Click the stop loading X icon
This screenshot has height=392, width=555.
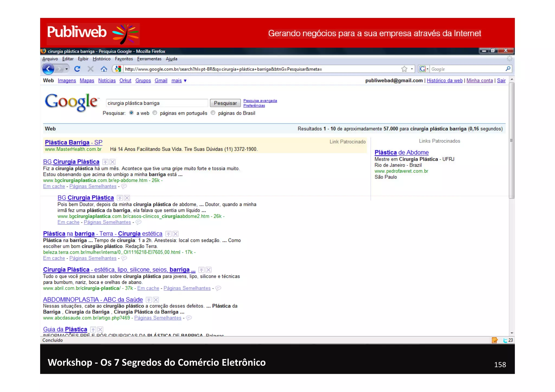point(91,69)
